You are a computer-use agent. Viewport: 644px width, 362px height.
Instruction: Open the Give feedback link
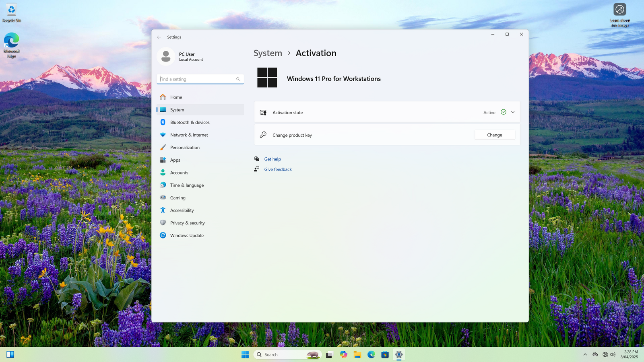278,169
